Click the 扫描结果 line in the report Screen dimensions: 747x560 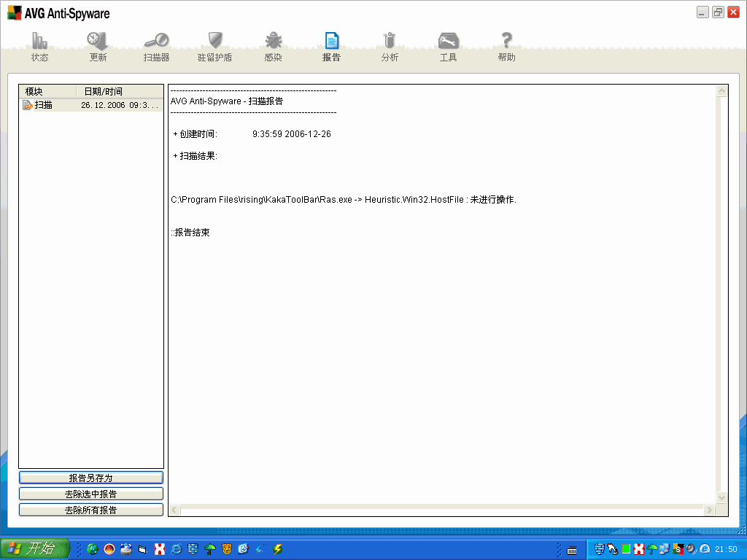(x=196, y=156)
